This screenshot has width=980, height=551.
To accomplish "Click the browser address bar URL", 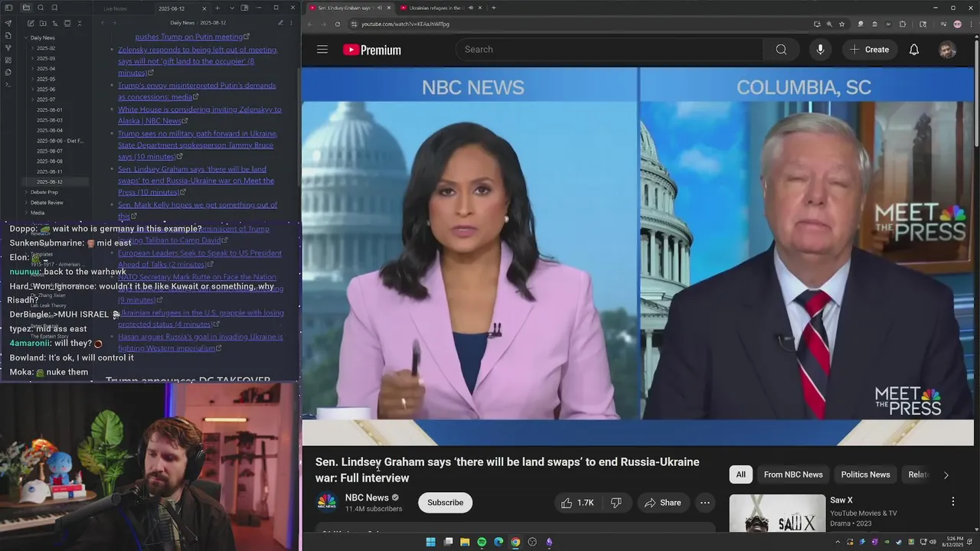I will point(405,24).
